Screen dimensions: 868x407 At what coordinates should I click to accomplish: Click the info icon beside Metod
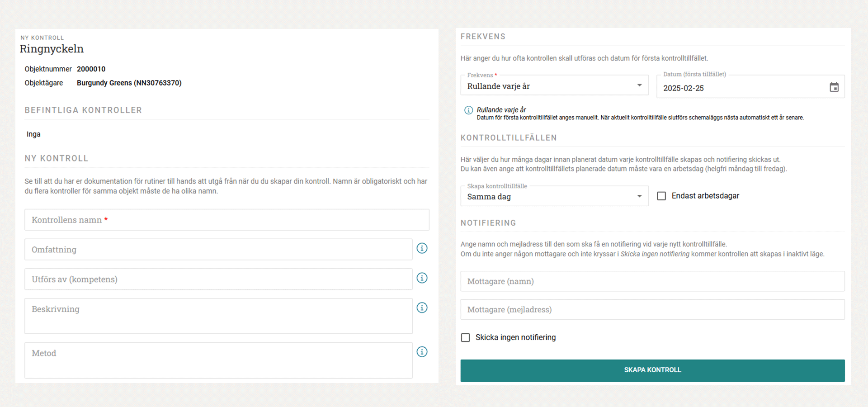pos(422,352)
